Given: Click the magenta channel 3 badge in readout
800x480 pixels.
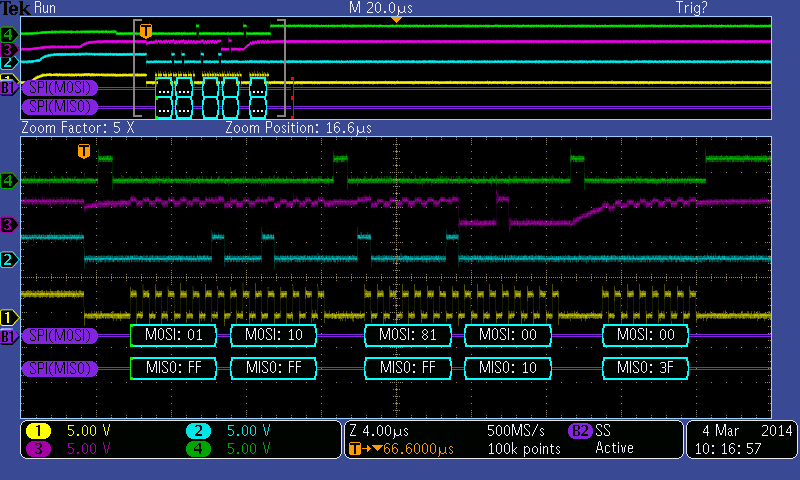Looking at the screenshot, I should 38,449.
